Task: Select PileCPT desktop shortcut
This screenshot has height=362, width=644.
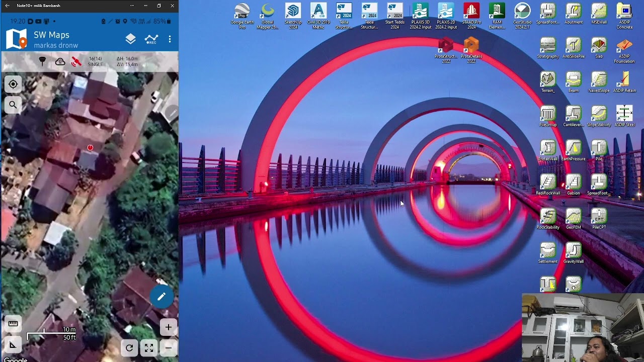Action: 599,219
